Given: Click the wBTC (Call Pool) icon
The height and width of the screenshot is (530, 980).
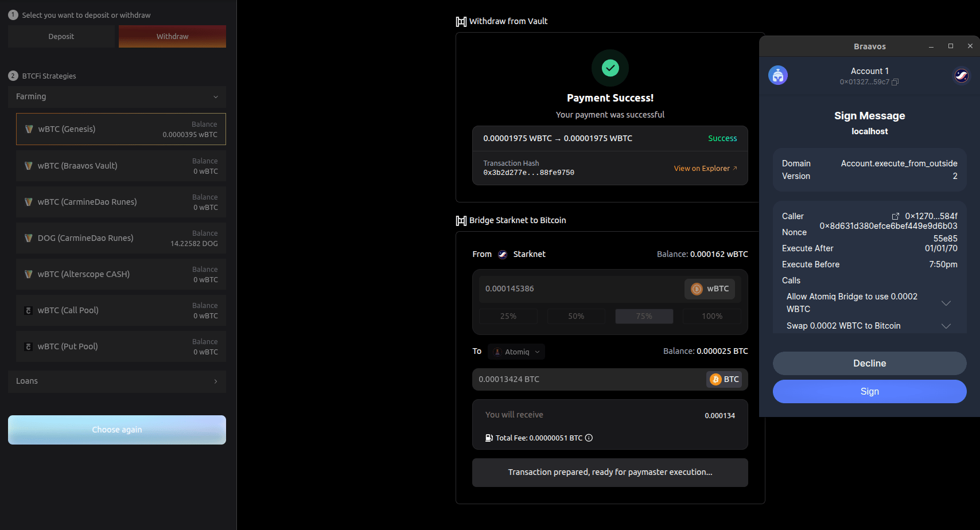Looking at the screenshot, I should pyautogui.click(x=28, y=310).
